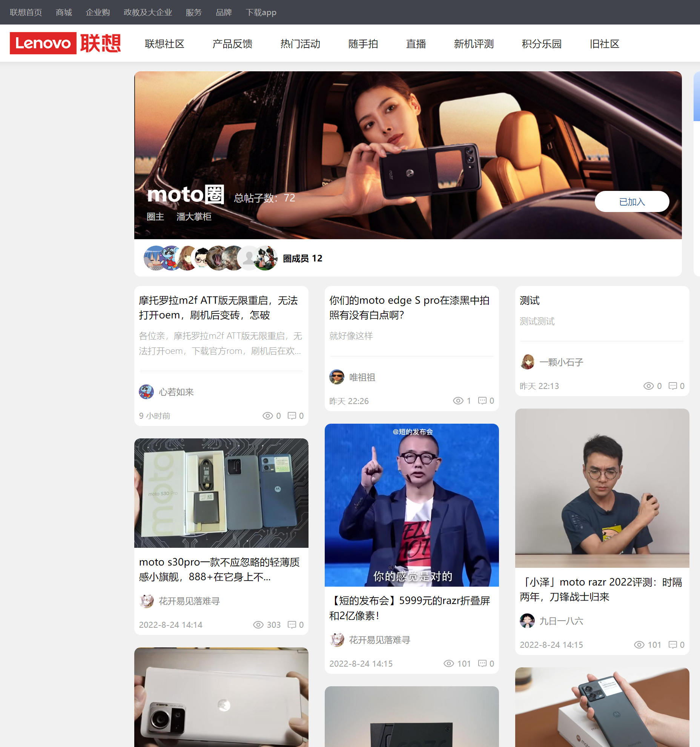Open 服务 in top bar
This screenshot has width=700, height=747.
(194, 12)
